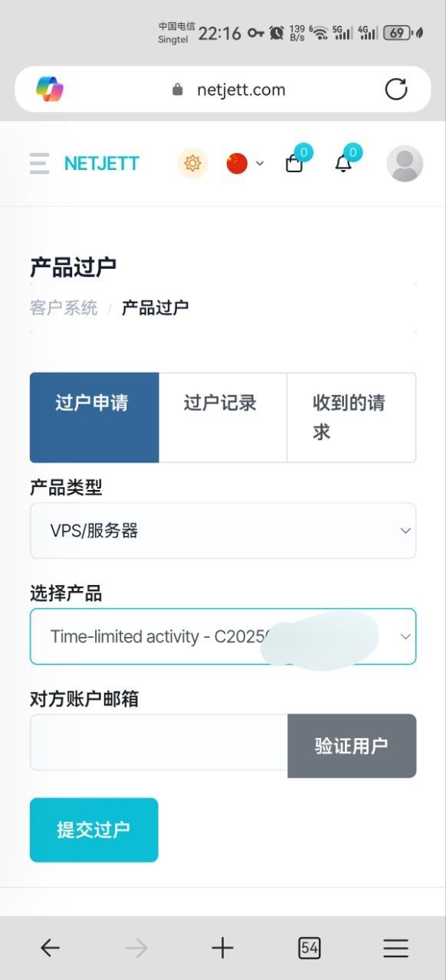This screenshot has width=446, height=980.
Task: Submit the transfer via 提交过户 button
Action: pyautogui.click(x=93, y=829)
